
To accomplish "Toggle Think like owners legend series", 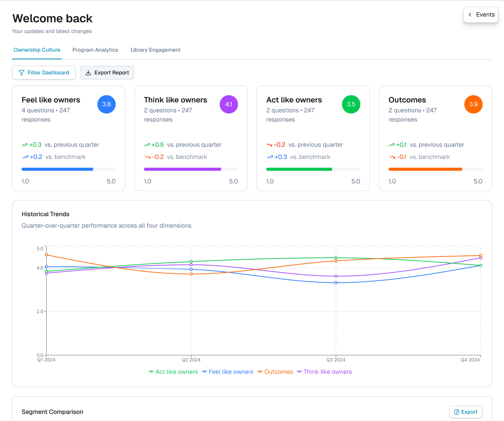I will 324,372.
